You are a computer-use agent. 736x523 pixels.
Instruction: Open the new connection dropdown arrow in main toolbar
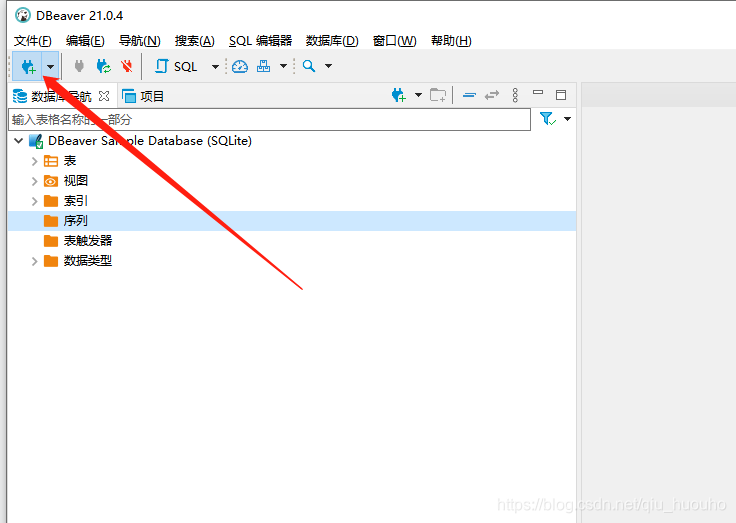[x=50, y=67]
